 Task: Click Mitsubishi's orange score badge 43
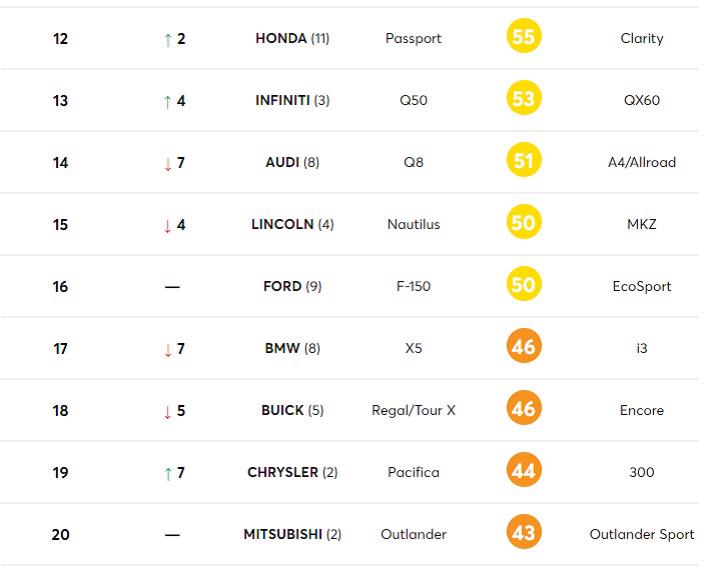point(523,533)
